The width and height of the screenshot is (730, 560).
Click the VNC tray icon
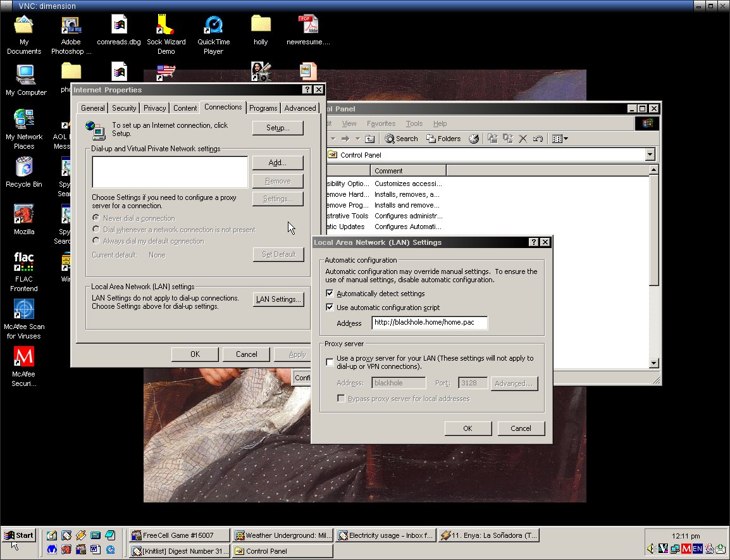664,549
